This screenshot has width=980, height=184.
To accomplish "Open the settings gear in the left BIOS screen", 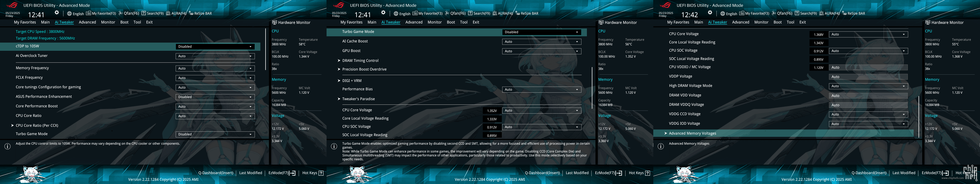I will (x=57, y=13).
